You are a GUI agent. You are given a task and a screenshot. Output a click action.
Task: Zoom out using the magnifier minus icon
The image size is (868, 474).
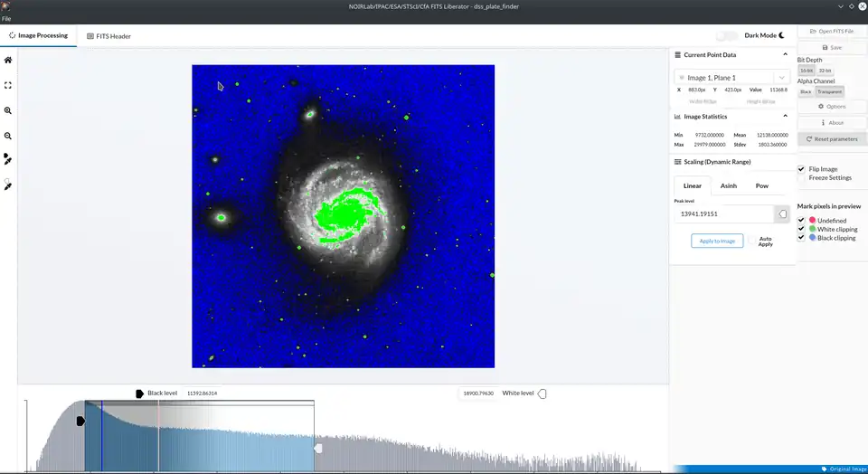click(8, 136)
